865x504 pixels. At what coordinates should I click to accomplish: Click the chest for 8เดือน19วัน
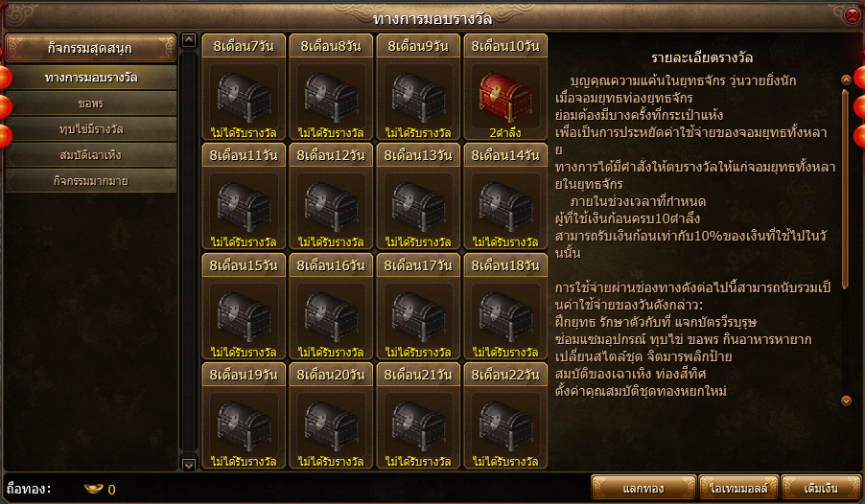pos(244,425)
